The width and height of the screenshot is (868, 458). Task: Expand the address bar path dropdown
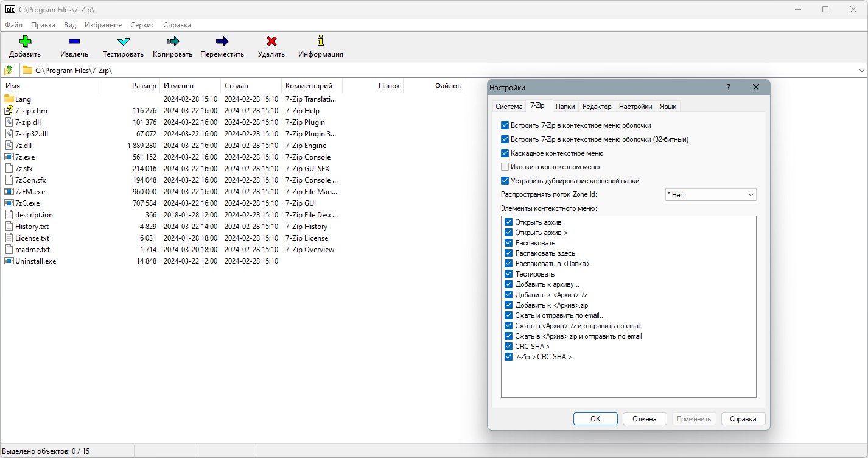pos(861,71)
